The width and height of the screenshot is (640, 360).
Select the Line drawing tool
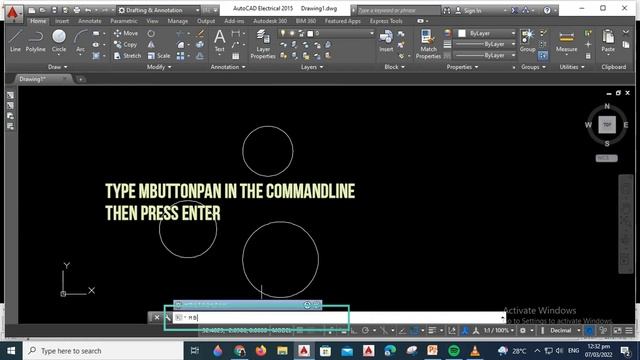[x=15, y=41]
